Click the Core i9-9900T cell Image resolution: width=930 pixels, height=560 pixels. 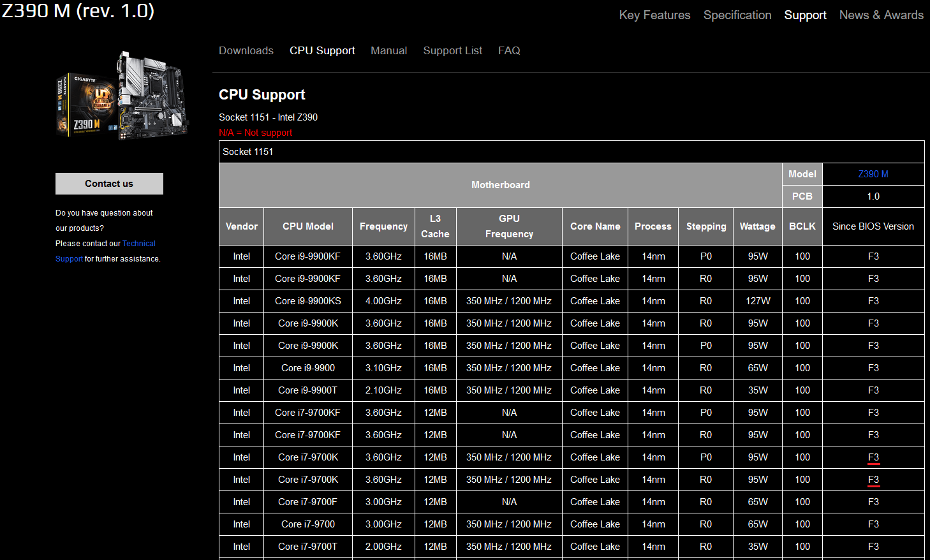pyautogui.click(x=308, y=390)
